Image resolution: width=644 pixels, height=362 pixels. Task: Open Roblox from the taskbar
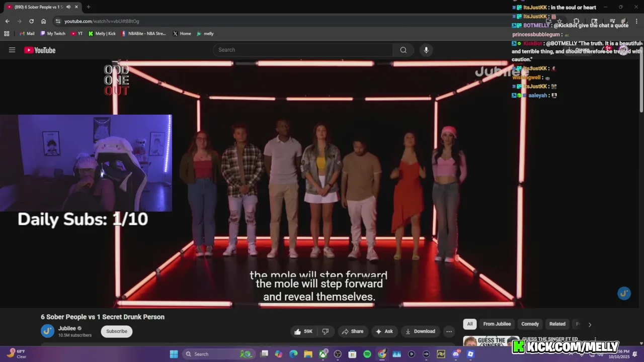470,354
